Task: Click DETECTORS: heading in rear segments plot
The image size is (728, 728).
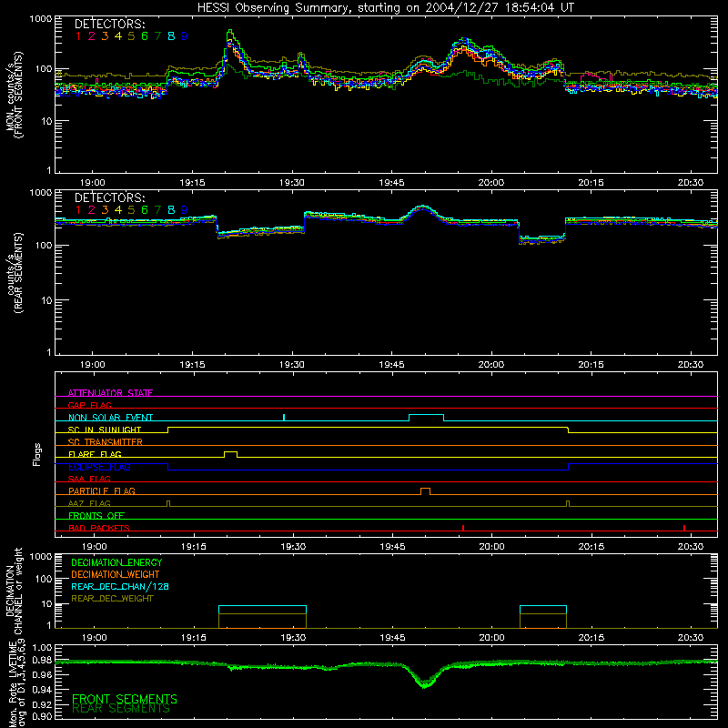Action: 109,197
